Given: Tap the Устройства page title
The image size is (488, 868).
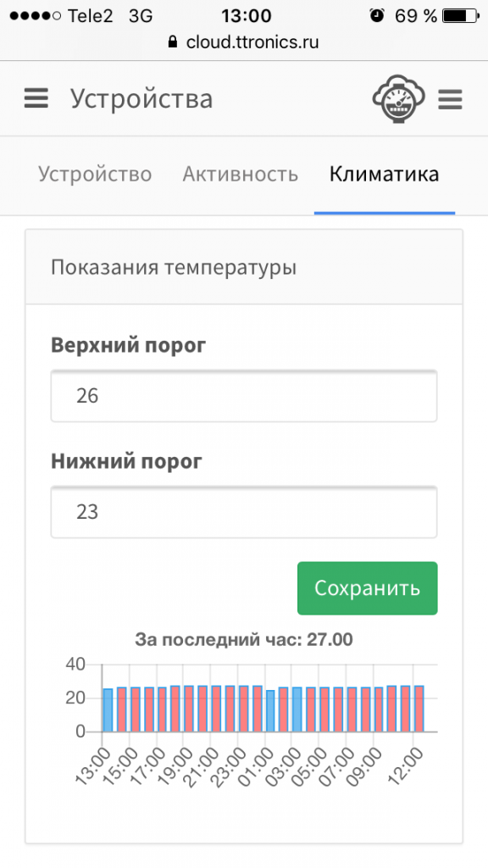Looking at the screenshot, I should (x=141, y=98).
